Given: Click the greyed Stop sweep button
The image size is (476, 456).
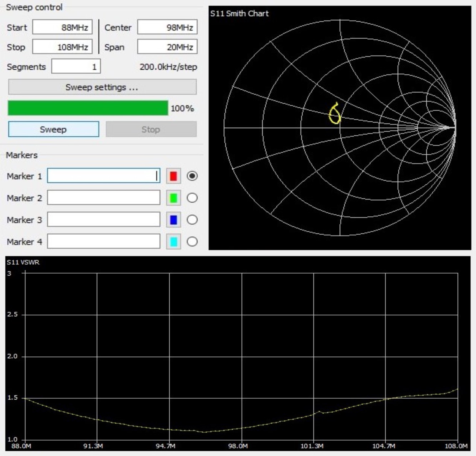Looking at the screenshot, I should point(151,129).
